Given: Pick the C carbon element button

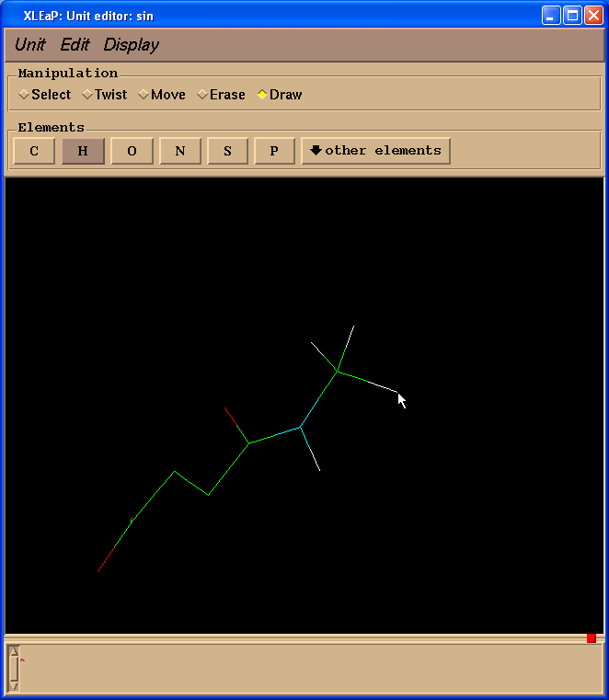Looking at the screenshot, I should pyautogui.click(x=34, y=151).
